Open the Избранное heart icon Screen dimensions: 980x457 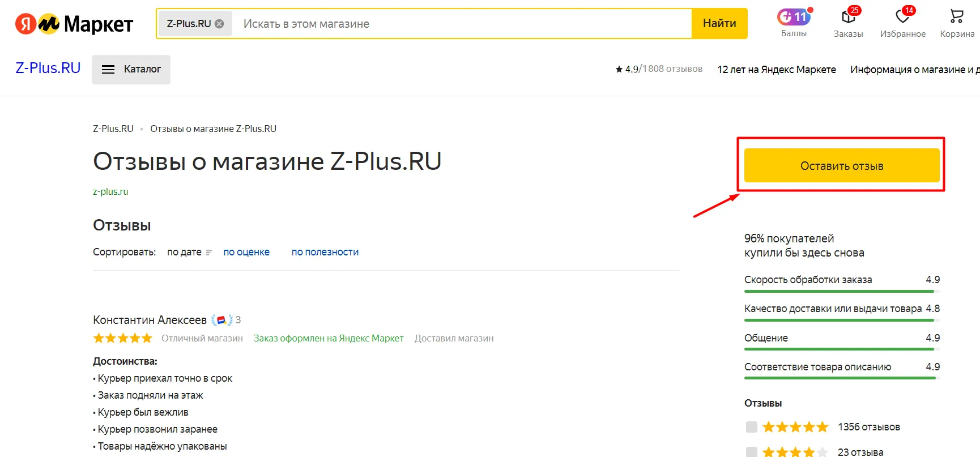point(903,16)
